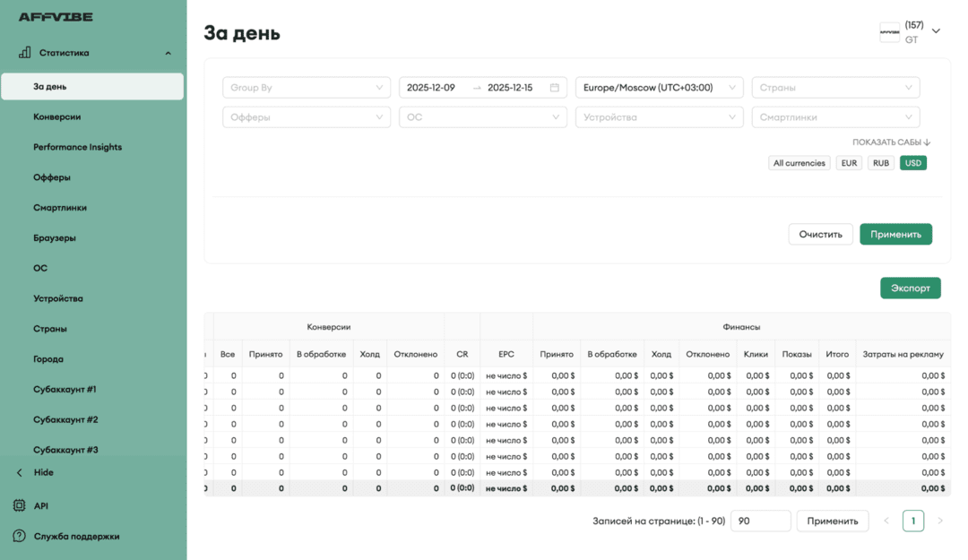Image resolution: width=968 pixels, height=560 pixels.
Task: Open Performance Insights menu item
Action: 78,147
